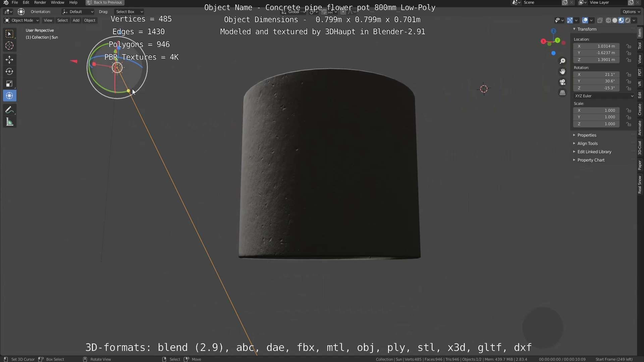Click the Z axis on navigation gizmo
The height and width of the screenshot is (362, 644).
tap(553, 31)
